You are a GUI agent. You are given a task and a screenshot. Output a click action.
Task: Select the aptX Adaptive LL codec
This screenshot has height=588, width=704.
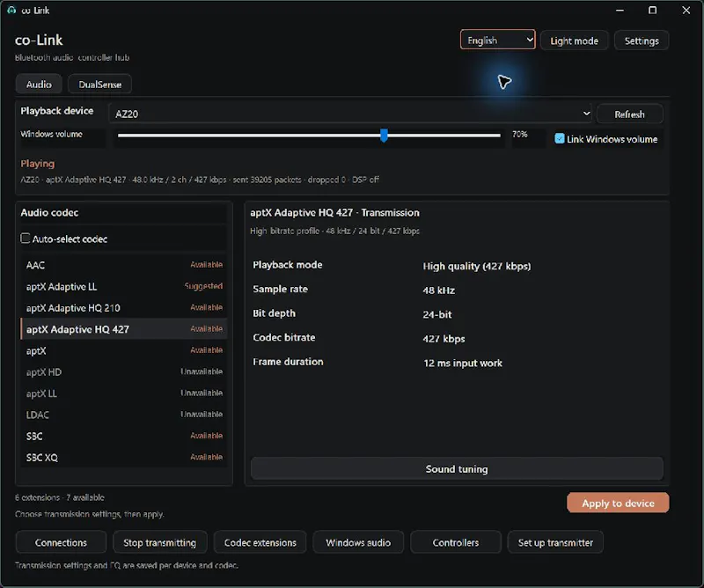click(124, 287)
